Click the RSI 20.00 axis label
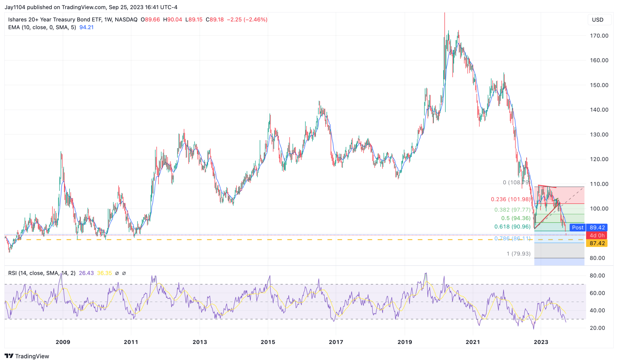Image resolution: width=618 pixels, height=364 pixels. click(x=597, y=328)
